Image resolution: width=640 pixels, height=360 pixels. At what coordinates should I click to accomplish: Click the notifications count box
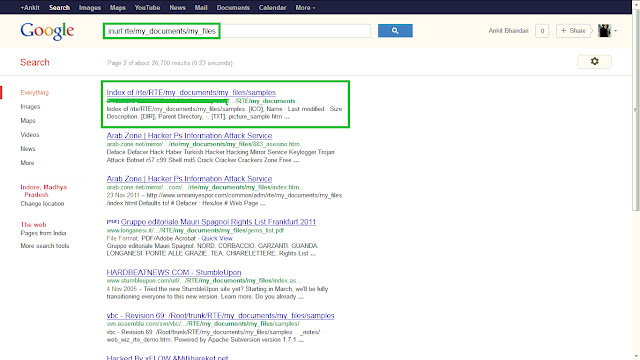tap(542, 31)
